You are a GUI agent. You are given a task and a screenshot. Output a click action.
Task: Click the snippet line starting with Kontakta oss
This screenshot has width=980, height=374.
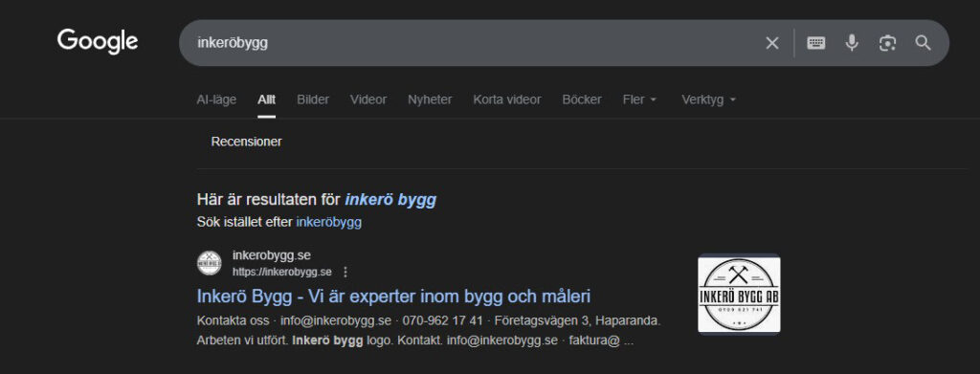tap(429, 321)
